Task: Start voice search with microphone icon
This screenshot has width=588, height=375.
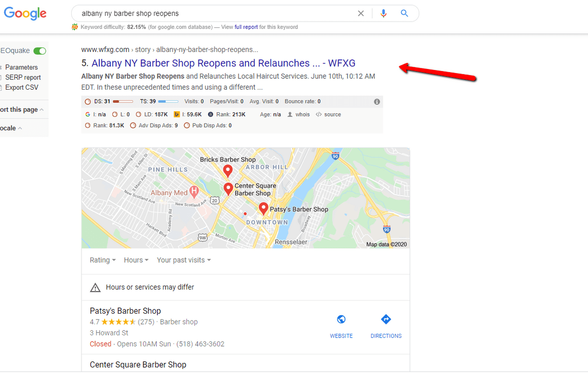Action: coord(383,13)
